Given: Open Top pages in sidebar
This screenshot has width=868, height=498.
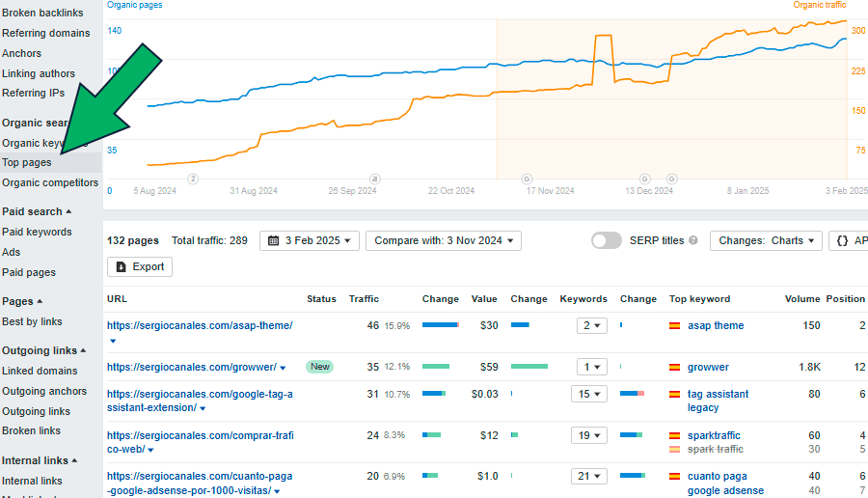Looking at the screenshot, I should [27, 162].
